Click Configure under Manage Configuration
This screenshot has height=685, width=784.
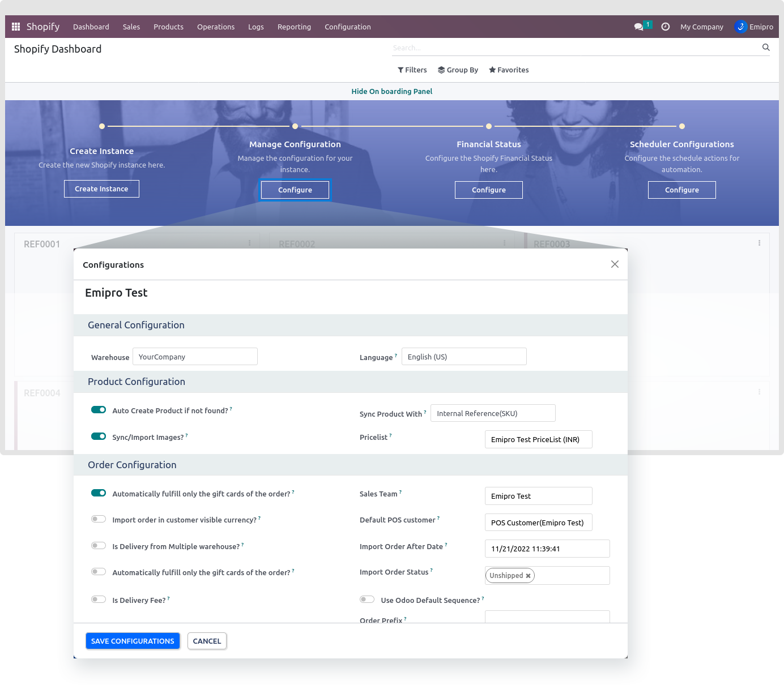(295, 190)
